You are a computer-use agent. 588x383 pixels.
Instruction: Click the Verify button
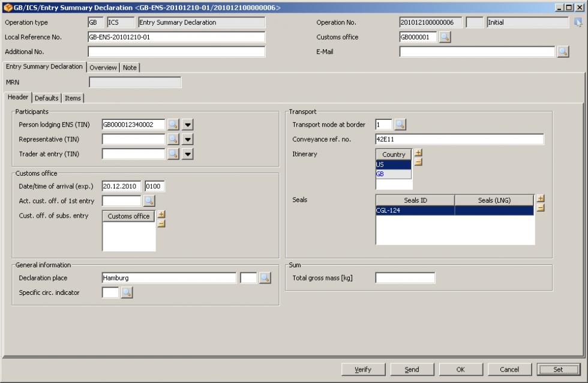363,369
